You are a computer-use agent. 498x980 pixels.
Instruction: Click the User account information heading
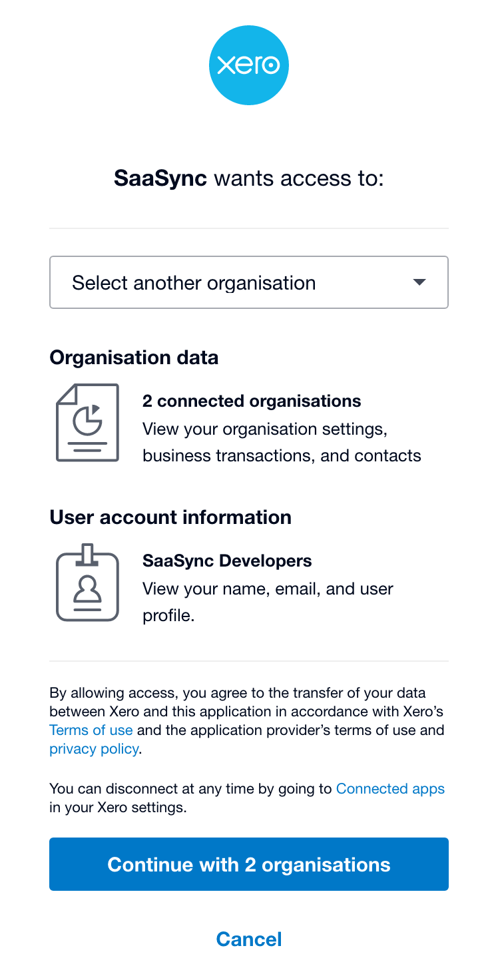pos(170,517)
